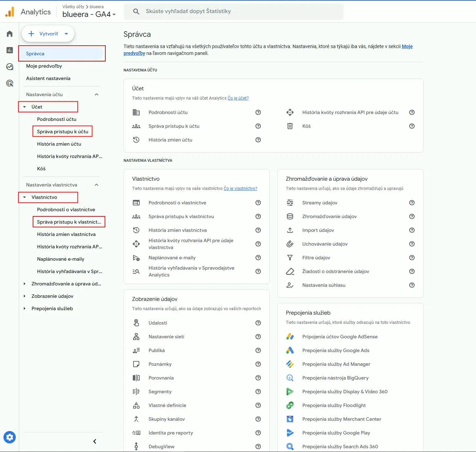Click help icon beside Streamy údajov
Image resolution: width=476 pixels, height=452 pixels.
tap(412, 203)
